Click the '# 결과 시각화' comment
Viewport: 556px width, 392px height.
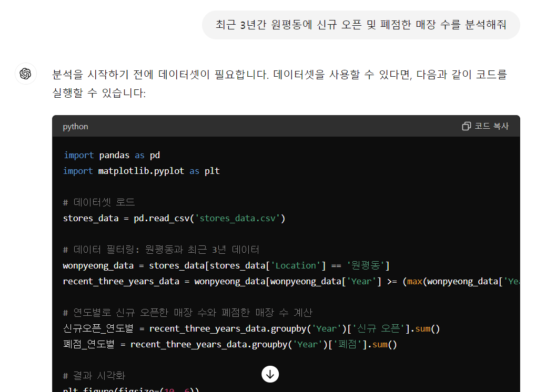pos(94,376)
